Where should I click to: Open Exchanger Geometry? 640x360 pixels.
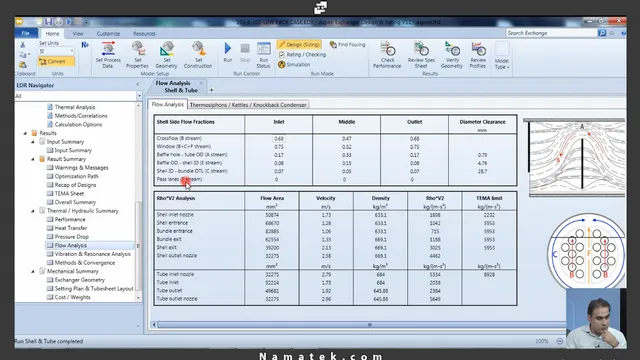click(76, 280)
